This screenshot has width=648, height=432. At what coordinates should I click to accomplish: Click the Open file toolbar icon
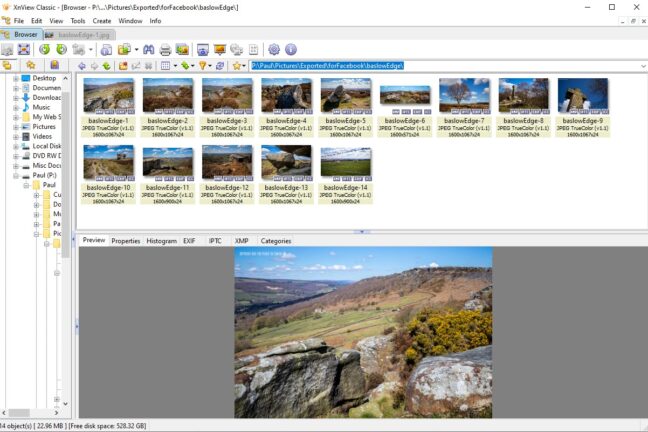7,50
